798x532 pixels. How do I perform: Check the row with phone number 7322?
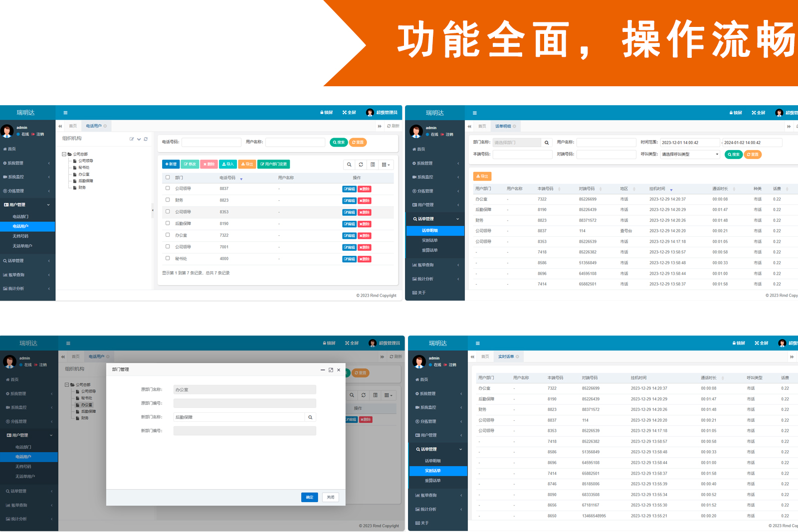click(168, 235)
